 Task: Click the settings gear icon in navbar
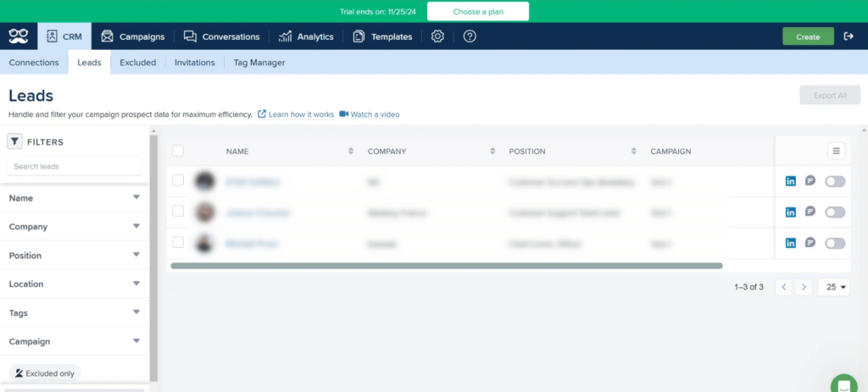click(x=437, y=36)
